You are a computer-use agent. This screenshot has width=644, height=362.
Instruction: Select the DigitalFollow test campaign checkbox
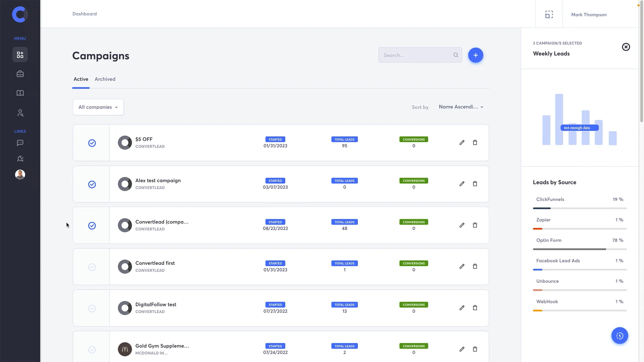click(x=92, y=308)
